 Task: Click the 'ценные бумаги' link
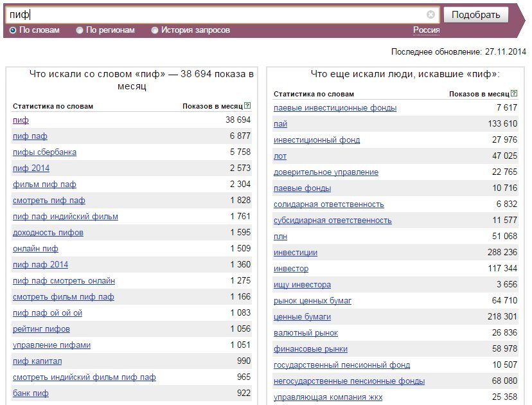pos(302,317)
